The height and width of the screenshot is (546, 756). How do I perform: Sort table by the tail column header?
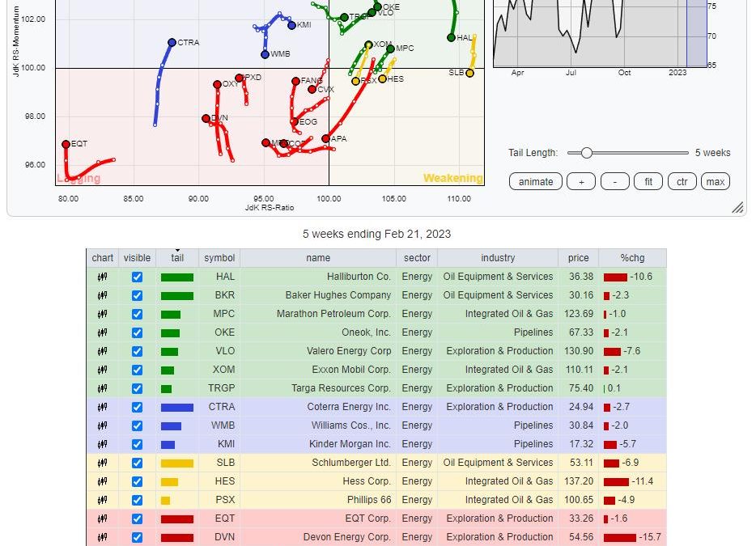click(x=177, y=258)
